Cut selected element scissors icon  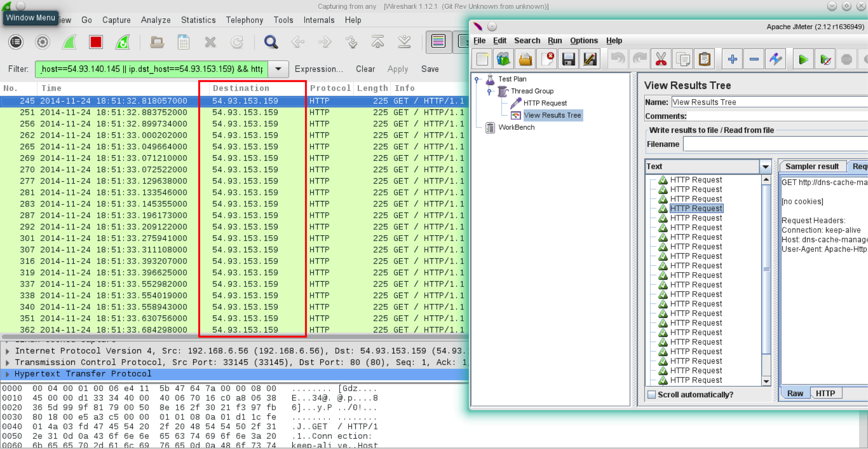[661, 60]
